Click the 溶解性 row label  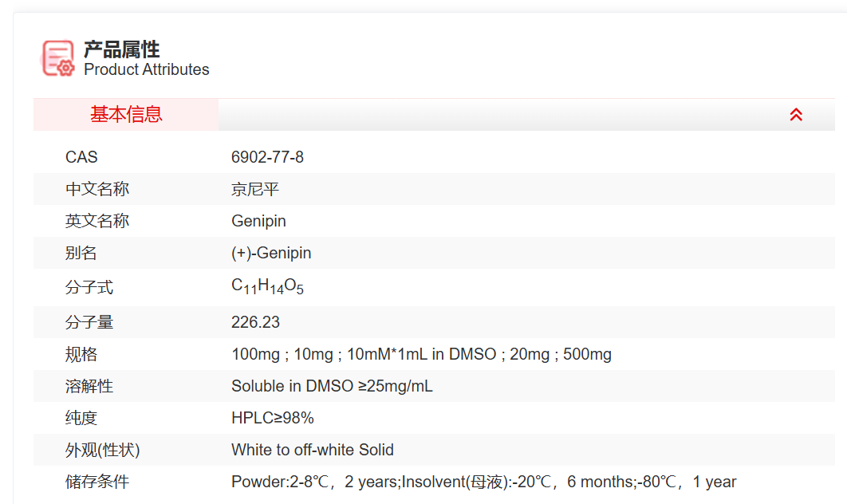[89, 386]
